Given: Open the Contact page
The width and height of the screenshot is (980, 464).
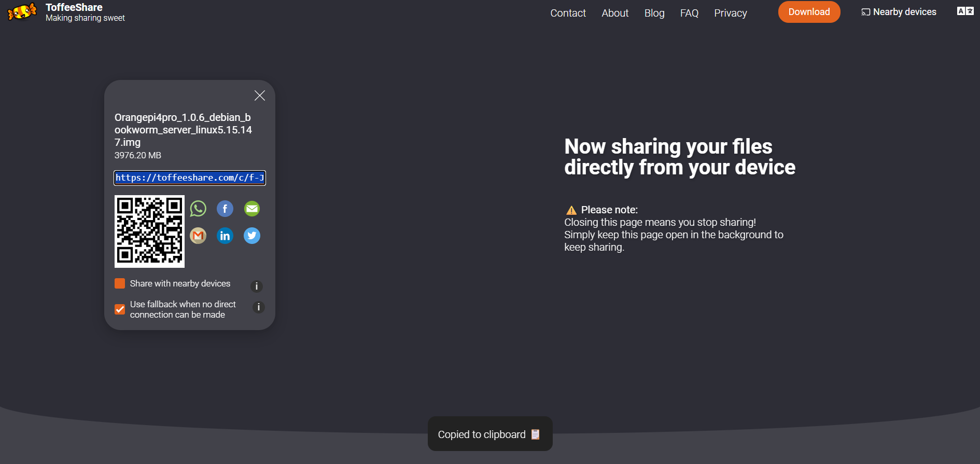Looking at the screenshot, I should (568, 13).
